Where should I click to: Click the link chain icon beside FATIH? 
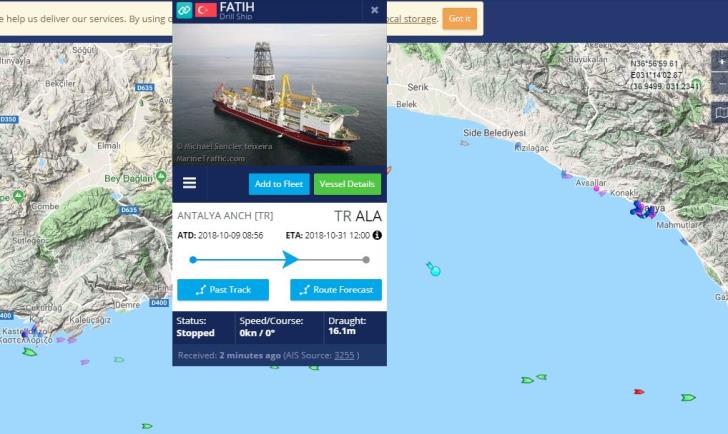tap(184, 10)
